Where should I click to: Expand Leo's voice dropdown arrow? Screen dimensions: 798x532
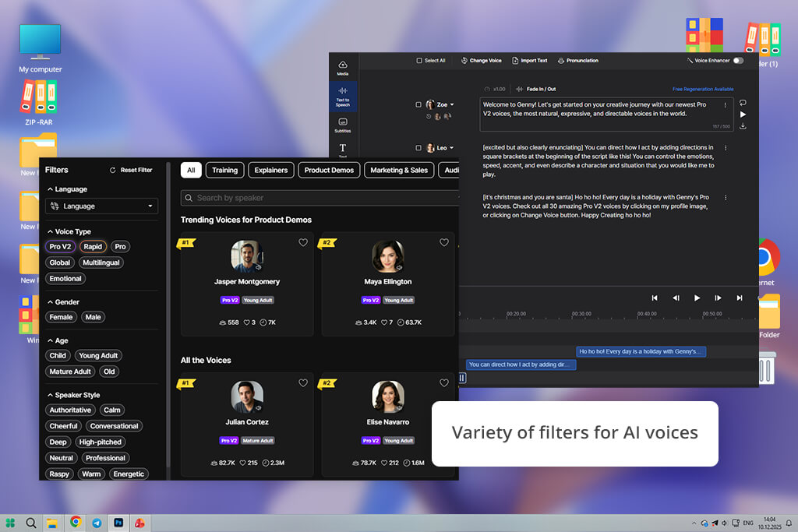(452, 148)
